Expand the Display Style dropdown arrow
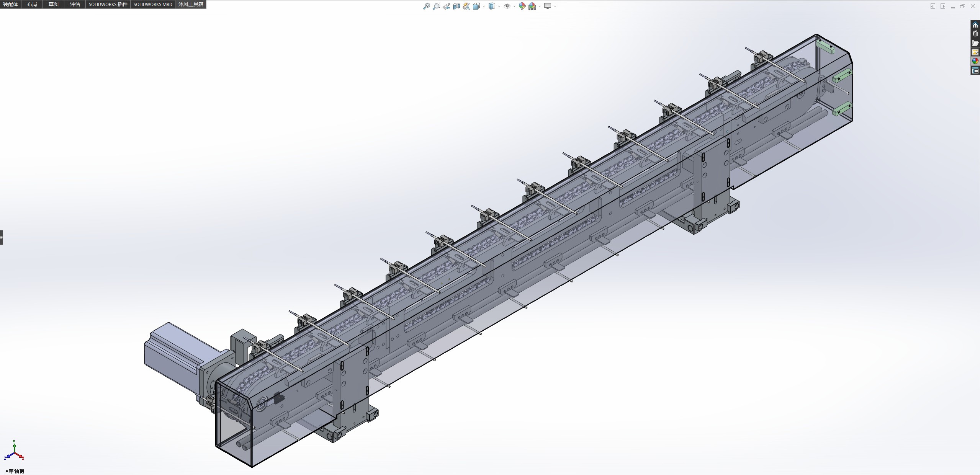980x475 pixels. click(x=499, y=6)
